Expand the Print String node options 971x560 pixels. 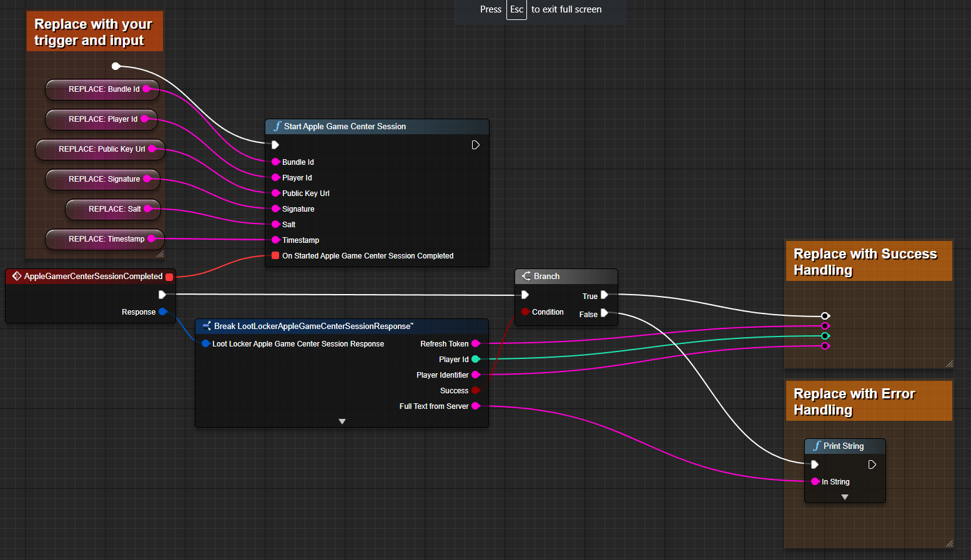point(844,497)
